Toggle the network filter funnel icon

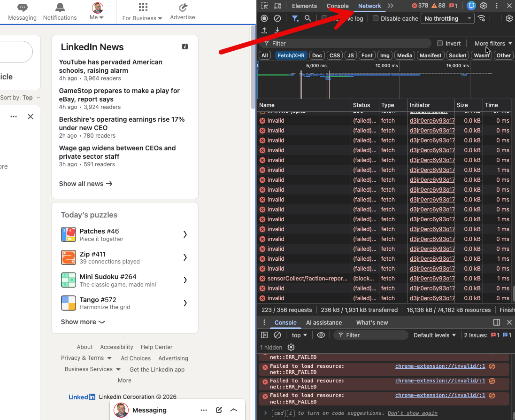(x=295, y=18)
